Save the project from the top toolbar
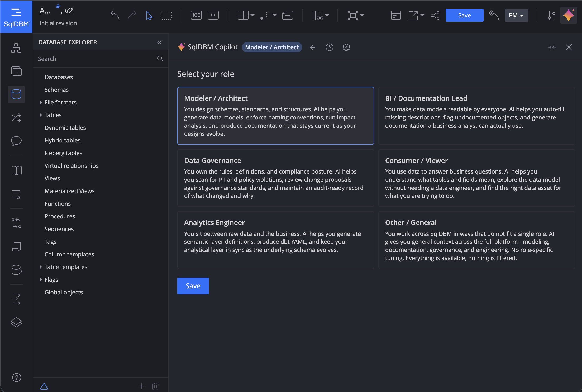Viewport: 582px width, 392px height. (x=464, y=15)
